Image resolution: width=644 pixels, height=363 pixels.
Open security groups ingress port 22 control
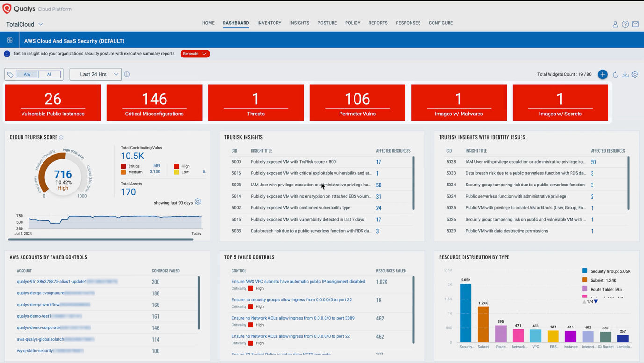point(291,300)
